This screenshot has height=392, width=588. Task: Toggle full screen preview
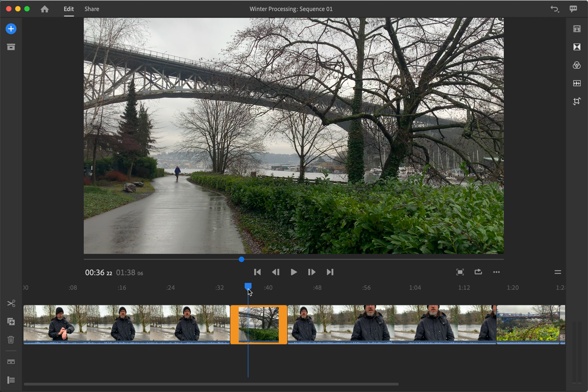pyautogui.click(x=460, y=272)
